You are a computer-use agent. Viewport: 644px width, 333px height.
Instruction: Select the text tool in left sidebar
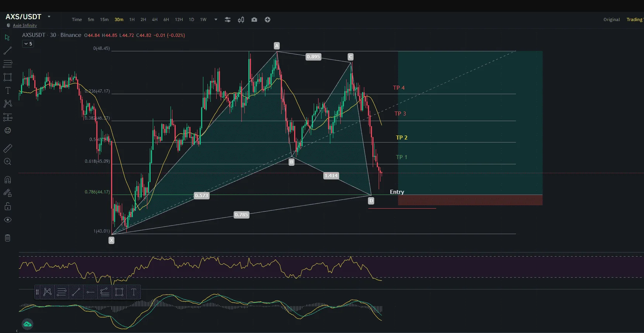coord(7,90)
